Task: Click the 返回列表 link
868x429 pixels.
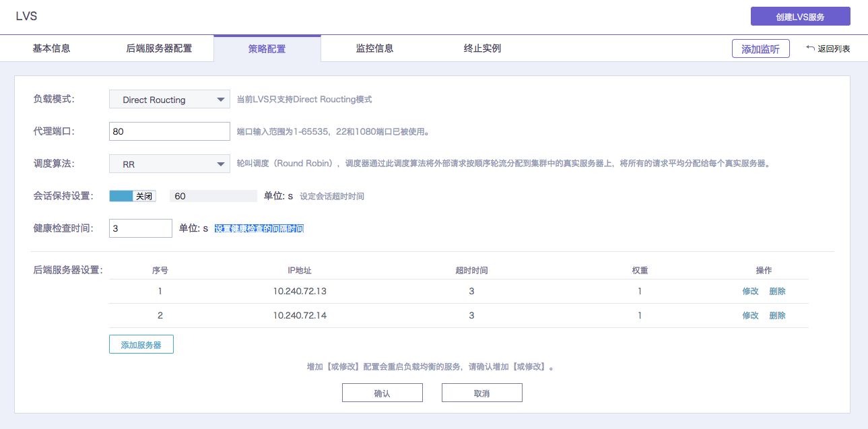Action: (834, 49)
